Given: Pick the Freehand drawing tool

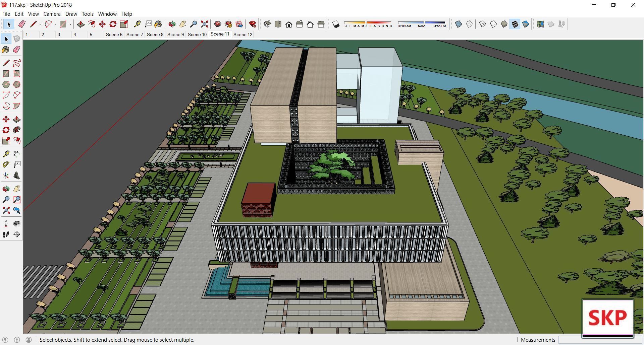Looking at the screenshot, I should (17, 63).
